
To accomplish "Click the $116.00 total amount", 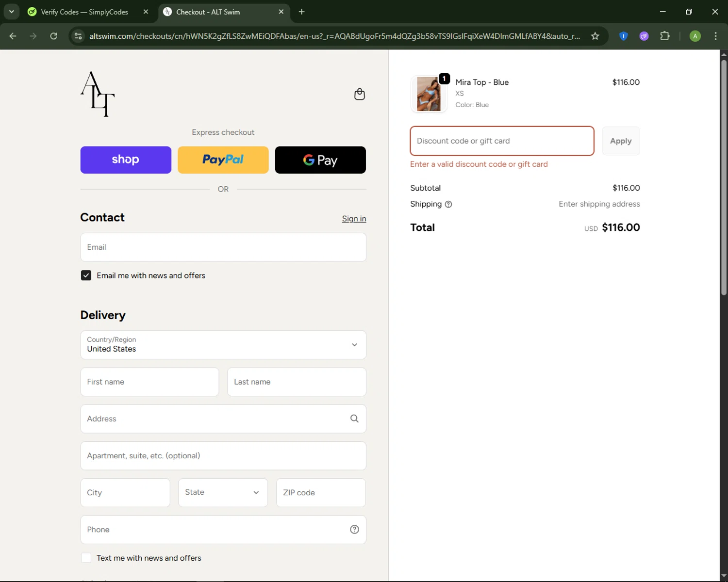I will click(621, 227).
